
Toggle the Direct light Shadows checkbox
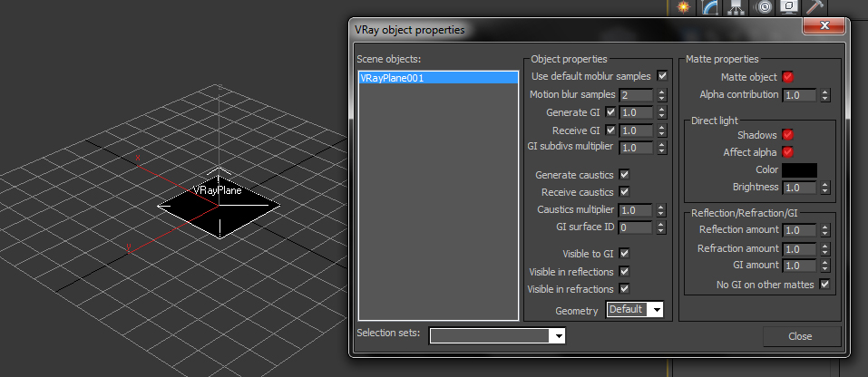[x=788, y=134]
